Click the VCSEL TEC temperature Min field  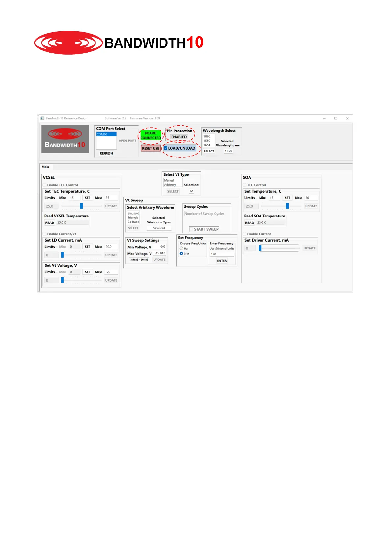coord(74,198)
